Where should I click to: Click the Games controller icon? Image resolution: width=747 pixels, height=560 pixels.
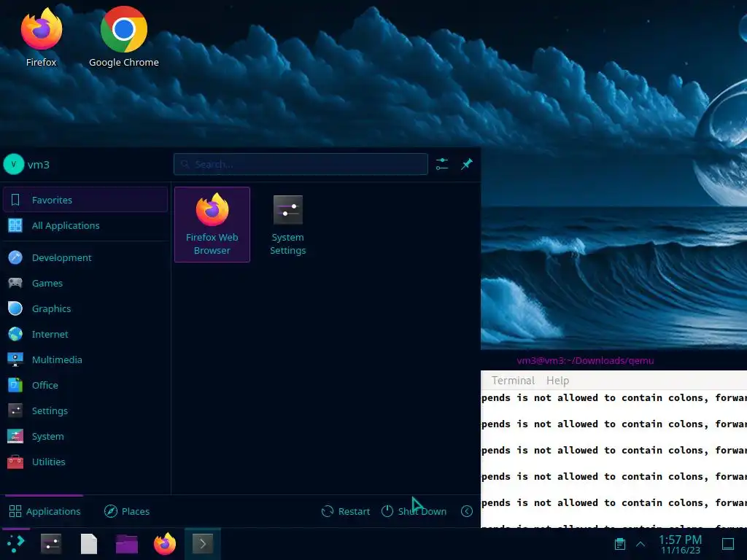pyautogui.click(x=15, y=284)
